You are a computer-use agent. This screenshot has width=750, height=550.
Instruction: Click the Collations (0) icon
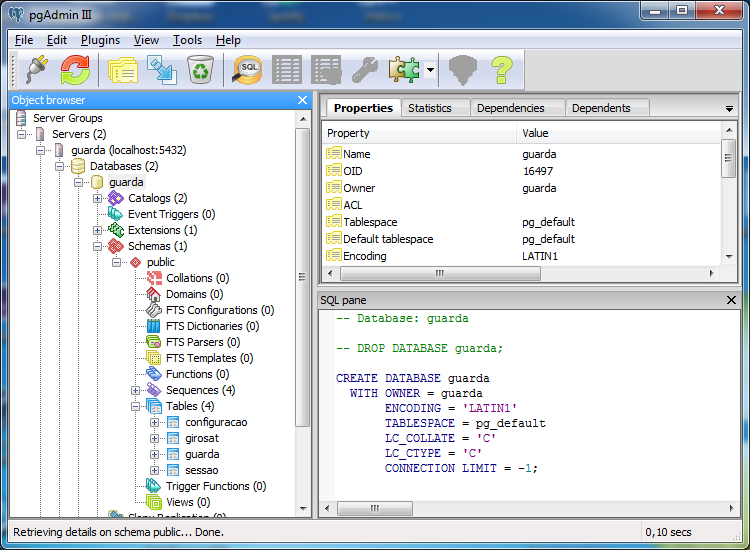(x=154, y=278)
